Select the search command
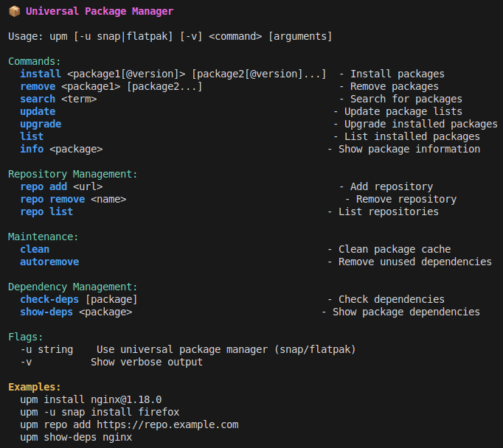Viewport: 503px width, 448px height. [x=38, y=99]
